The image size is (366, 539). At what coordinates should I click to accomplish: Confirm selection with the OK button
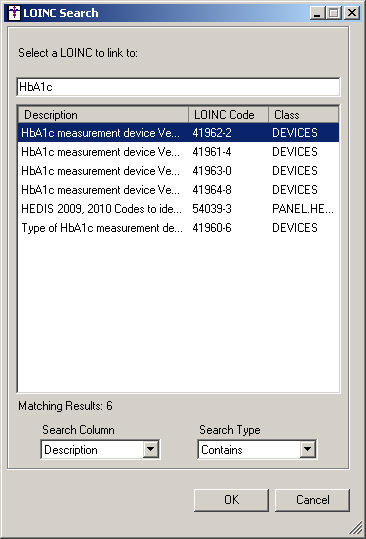pos(231,500)
